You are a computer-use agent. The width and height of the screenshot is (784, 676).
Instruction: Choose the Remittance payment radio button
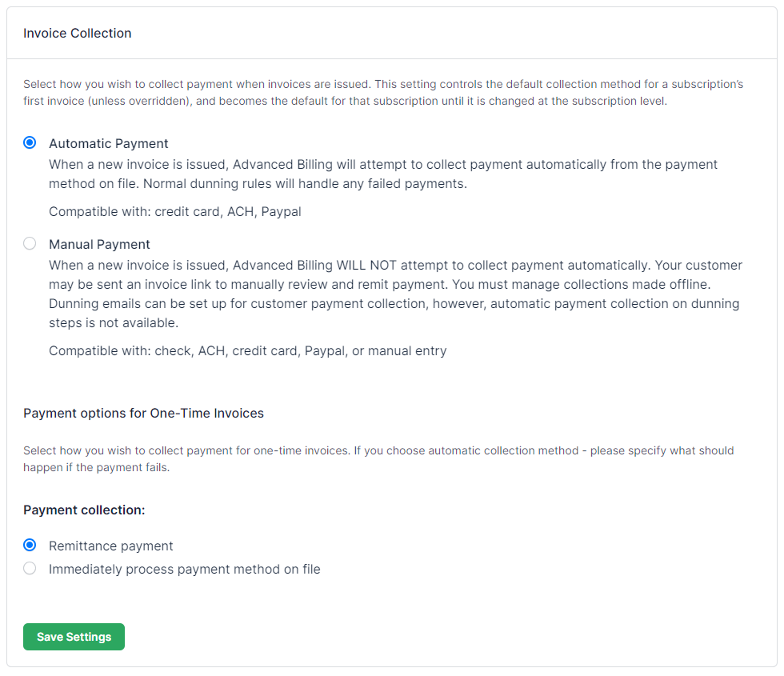pos(30,546)
